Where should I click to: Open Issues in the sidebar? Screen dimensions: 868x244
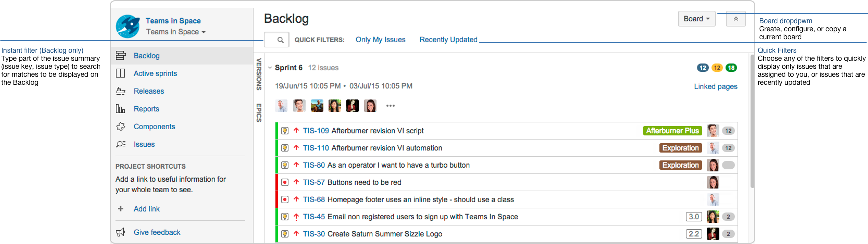pos(144,144)
